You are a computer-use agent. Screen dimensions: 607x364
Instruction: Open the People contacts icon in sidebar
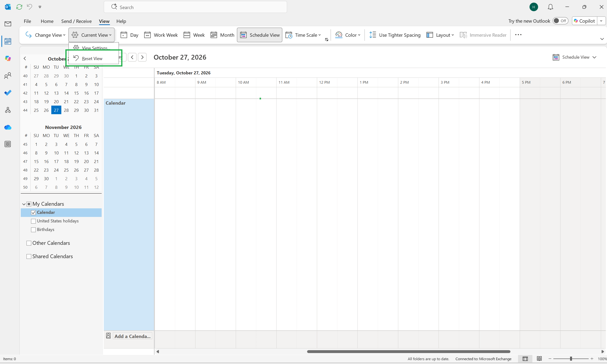point(8,76)
